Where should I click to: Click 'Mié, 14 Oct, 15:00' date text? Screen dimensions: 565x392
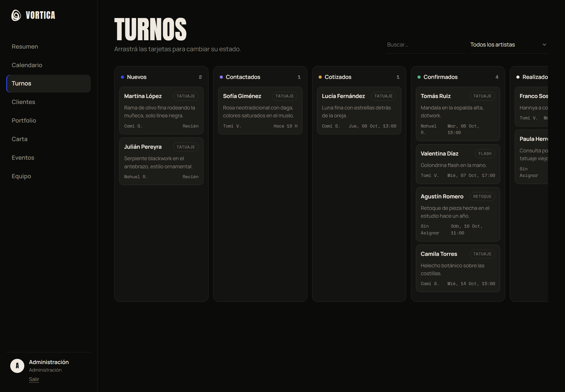(x=471, y=284)
